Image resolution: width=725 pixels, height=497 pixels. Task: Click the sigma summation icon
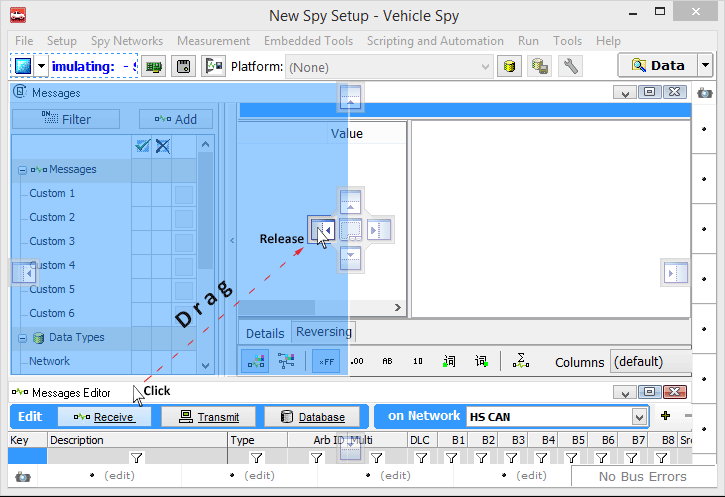[520, 361]
